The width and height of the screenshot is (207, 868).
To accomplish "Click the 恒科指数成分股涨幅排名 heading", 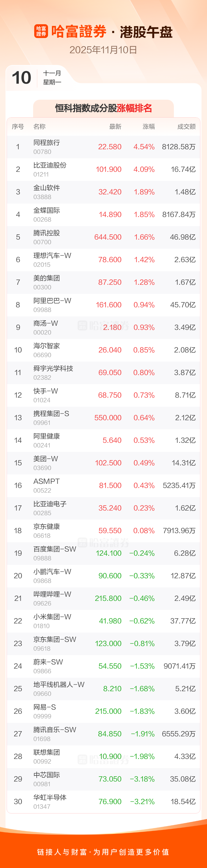I will point(103,109).
